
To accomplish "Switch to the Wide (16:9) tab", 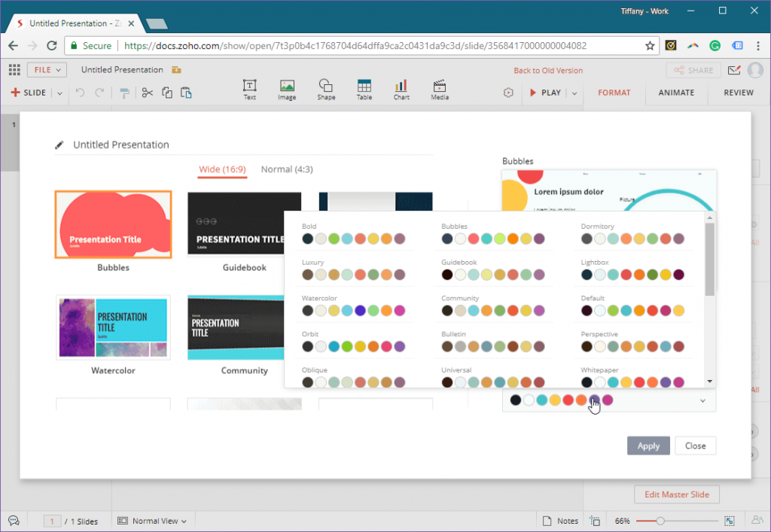I will 221,169.
